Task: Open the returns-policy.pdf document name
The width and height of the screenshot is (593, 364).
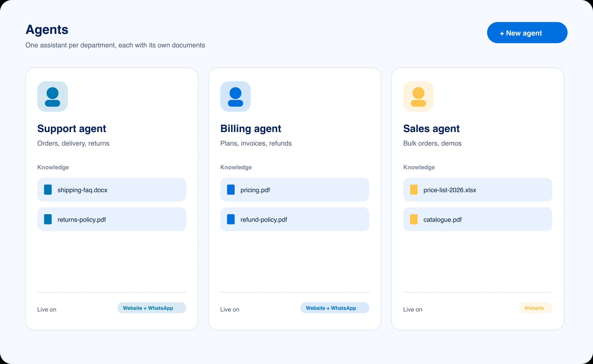Action: [82, 219]
